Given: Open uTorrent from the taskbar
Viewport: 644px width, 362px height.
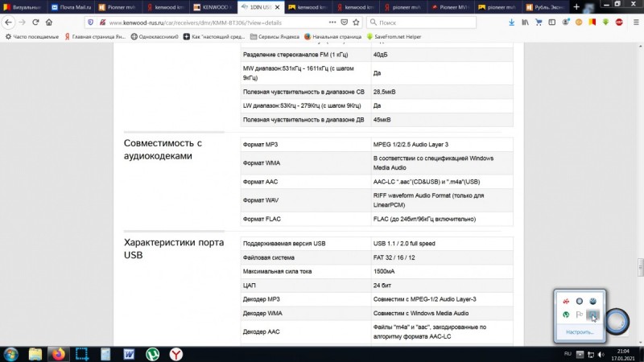Looking at the screenshot, I should point(151,353).
